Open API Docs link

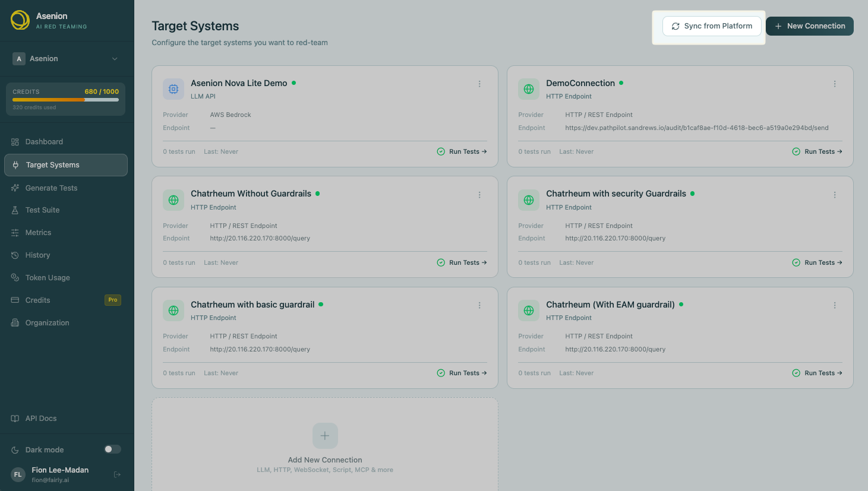click(x=66, y=419)
